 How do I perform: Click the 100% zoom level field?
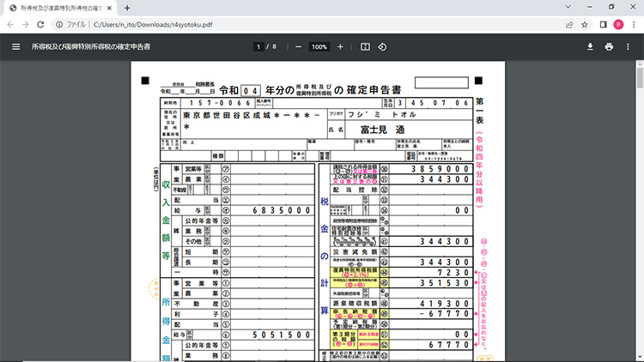(x=319, y=46)
